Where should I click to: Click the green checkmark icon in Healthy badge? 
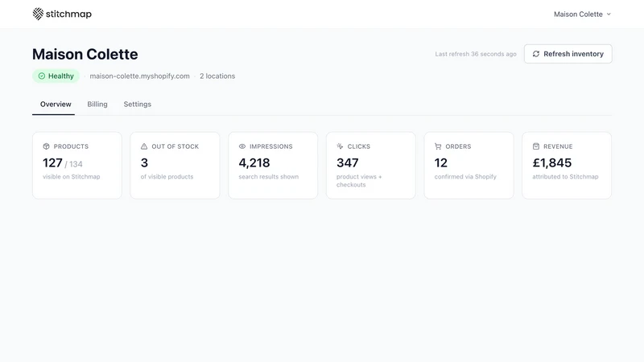(x=42, y=76)
